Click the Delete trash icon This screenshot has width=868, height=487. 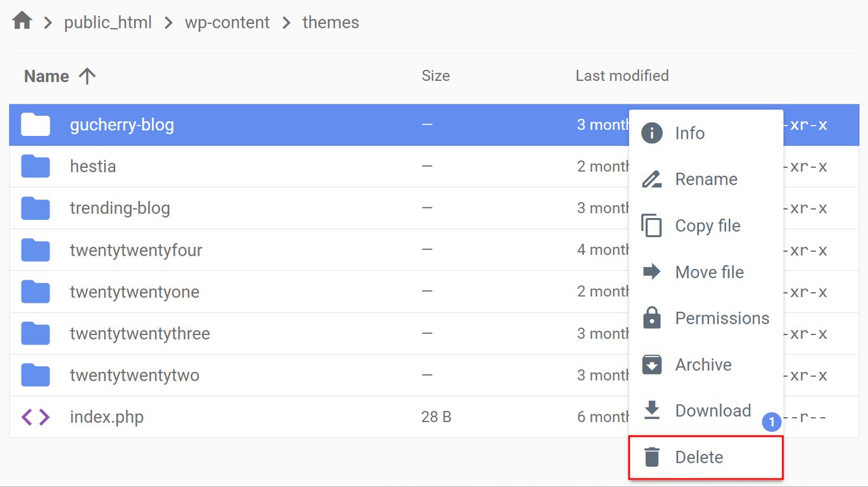(651, 456)
